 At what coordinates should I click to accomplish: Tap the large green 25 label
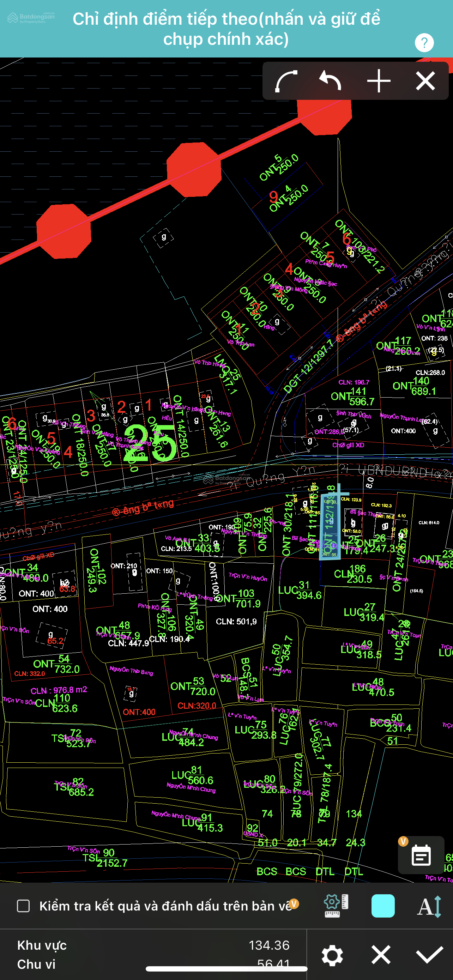pyautogui.click(x=150, y=443)
